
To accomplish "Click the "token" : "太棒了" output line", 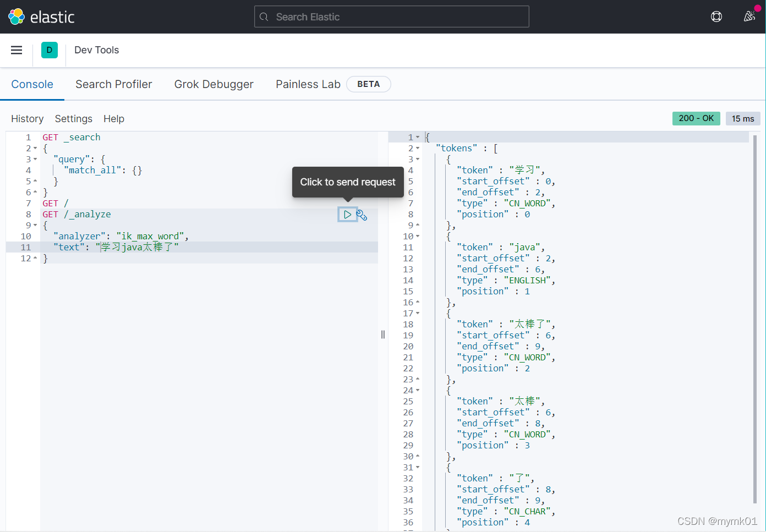I will point(506,325).
